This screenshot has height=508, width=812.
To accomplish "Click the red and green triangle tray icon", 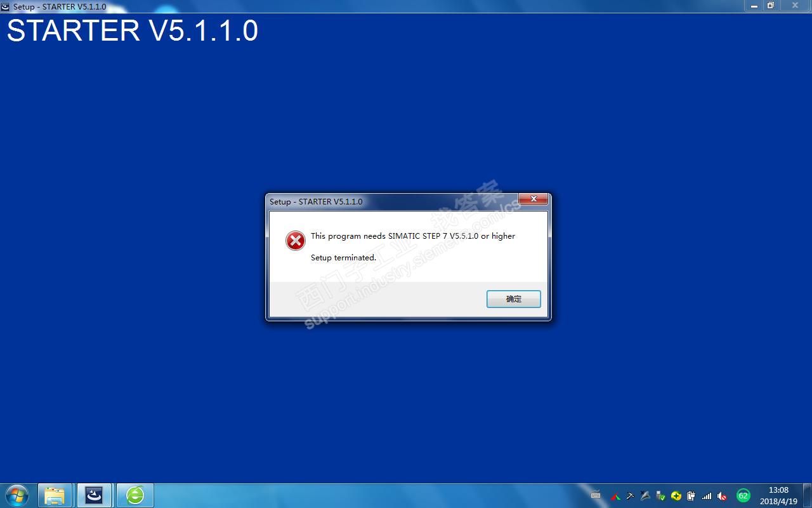I will point(615,496).
